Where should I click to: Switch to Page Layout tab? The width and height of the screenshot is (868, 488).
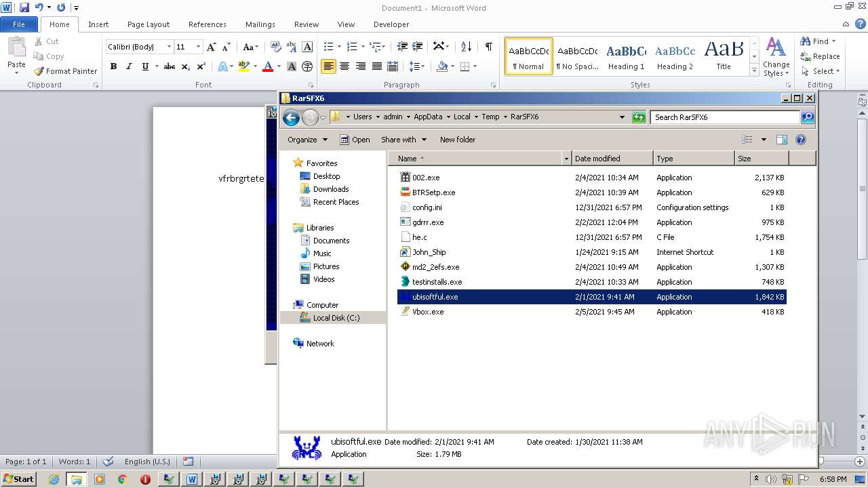[x=149, y=24]
